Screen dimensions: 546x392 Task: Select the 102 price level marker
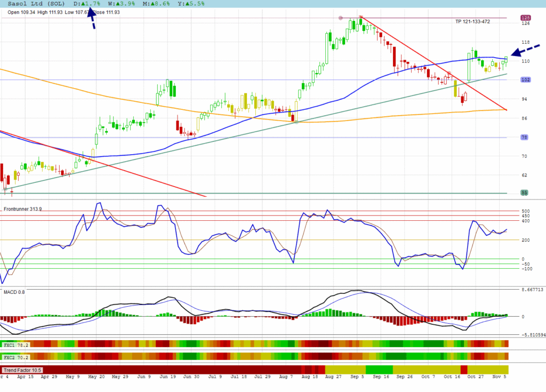(525, 80)
